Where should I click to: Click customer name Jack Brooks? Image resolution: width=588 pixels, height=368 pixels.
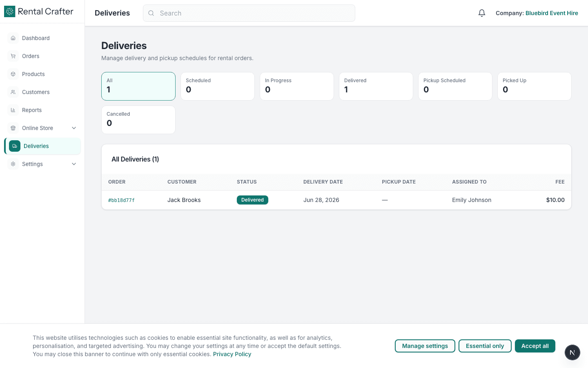pyautogui.click(x=184, y=200)
